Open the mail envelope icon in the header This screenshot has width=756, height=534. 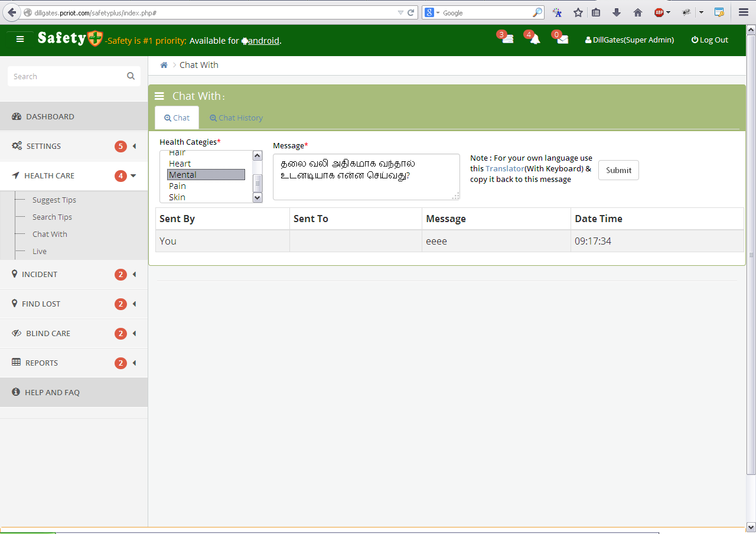(x=562, y=40)
